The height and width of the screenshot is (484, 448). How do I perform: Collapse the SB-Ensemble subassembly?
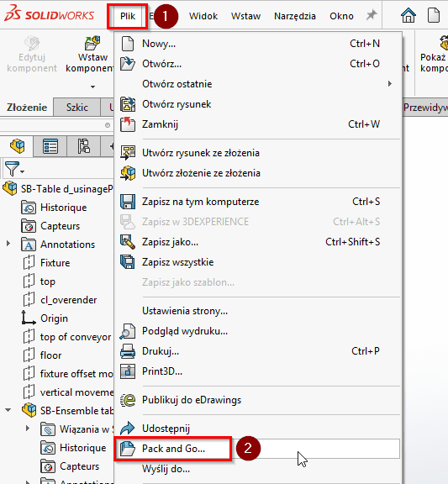(x=8, y=410)
